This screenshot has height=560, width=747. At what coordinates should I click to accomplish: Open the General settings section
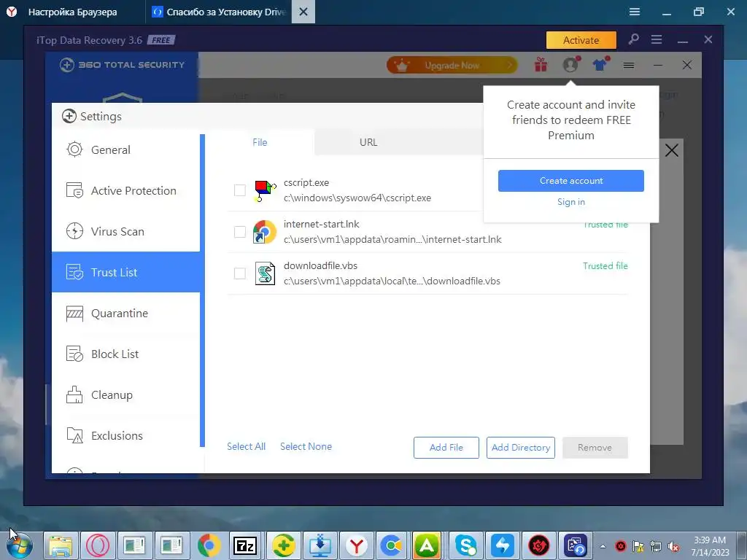pyautogui.click(x=125, y=149)
